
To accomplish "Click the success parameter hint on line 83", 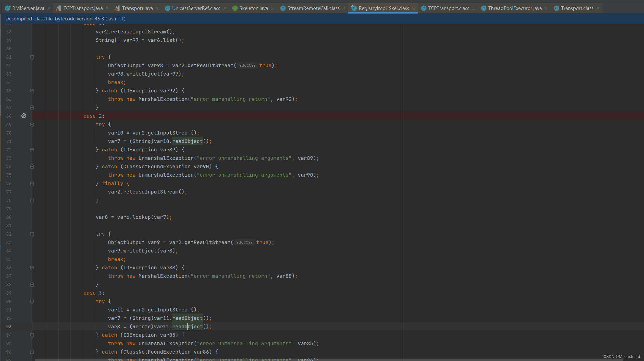I will 245,242.
